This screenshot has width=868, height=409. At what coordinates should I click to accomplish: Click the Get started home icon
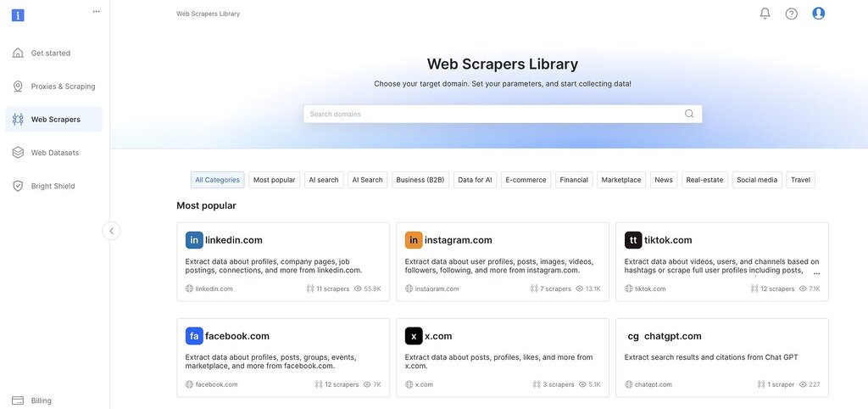pos(18,53)
